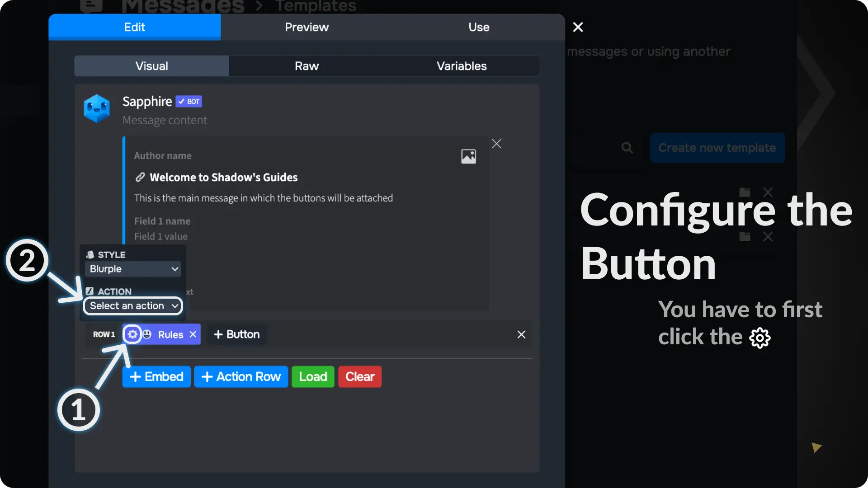Viewport: 868px width, 488px height.
Task: Click the Message content input field
Action: point(165,120)
